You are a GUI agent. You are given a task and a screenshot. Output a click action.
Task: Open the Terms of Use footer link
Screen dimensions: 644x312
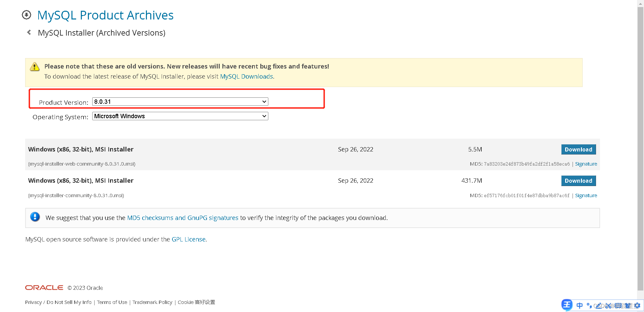[112, 302]
